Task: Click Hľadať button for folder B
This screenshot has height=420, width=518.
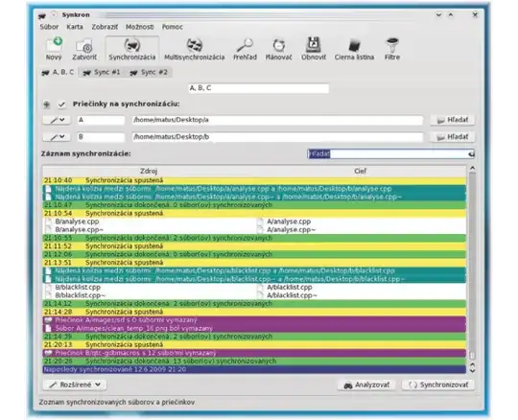Action: coord(452,137)
